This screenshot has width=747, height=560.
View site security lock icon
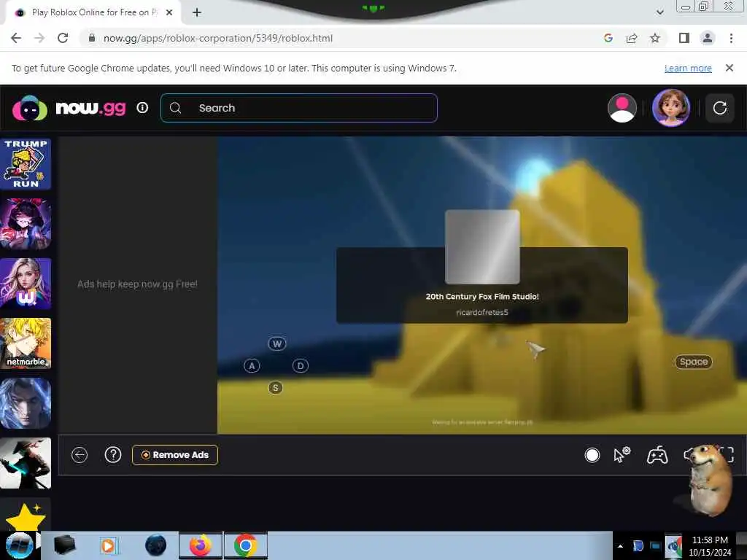pos(92,38)
